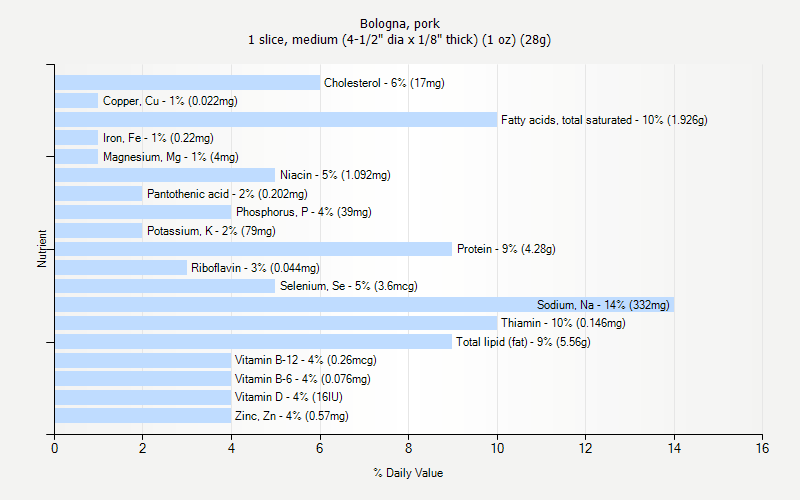
Task: Click the Total lipid (fat) - 9% label
Action: coord(523,342)
